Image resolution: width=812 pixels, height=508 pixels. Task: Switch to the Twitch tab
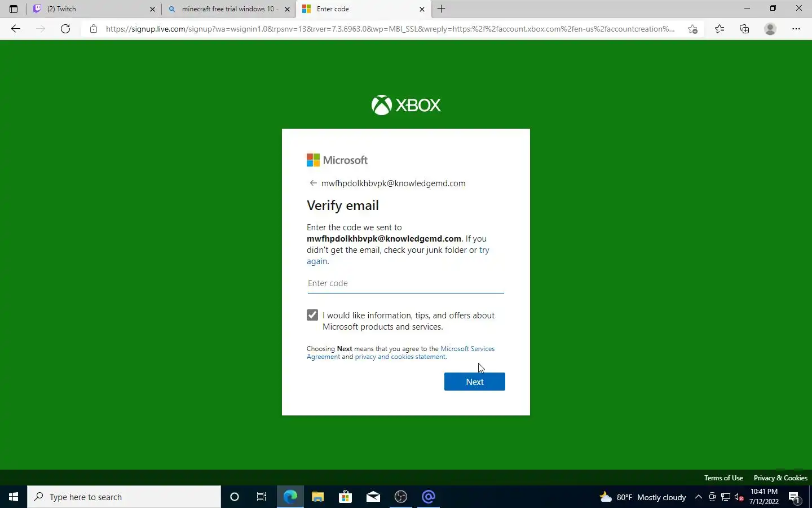94,9
